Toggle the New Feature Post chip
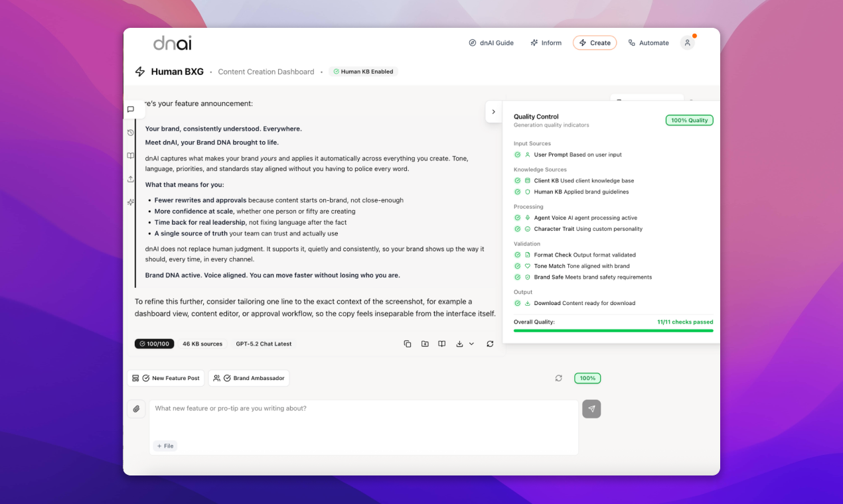 pyautogui.click(x=166, y=378)
